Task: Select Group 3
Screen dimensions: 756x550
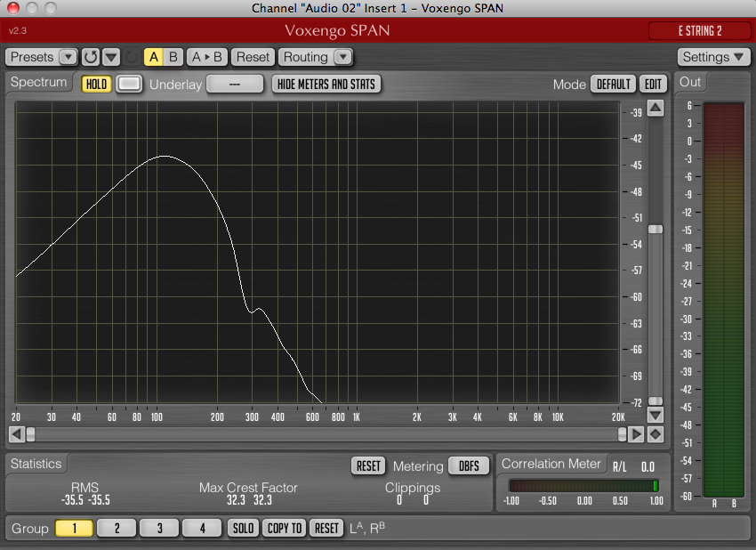Action: 159,529
